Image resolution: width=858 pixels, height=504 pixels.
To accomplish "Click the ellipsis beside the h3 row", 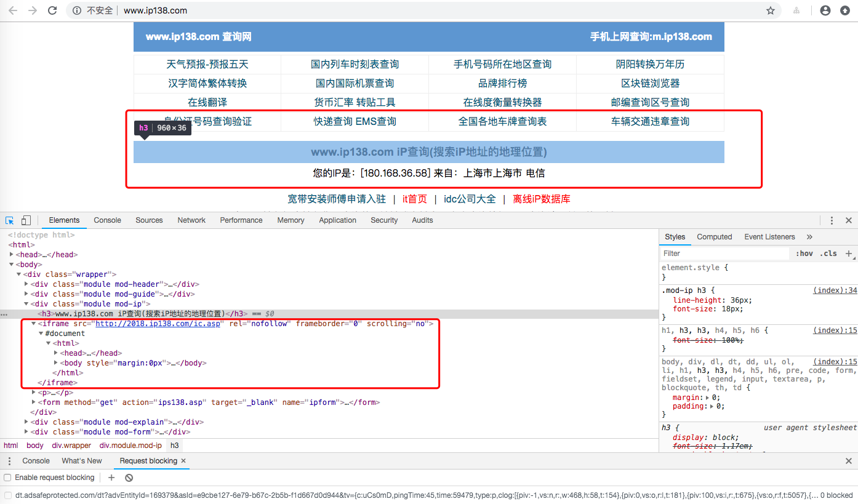I will click(x=4, y=314).
